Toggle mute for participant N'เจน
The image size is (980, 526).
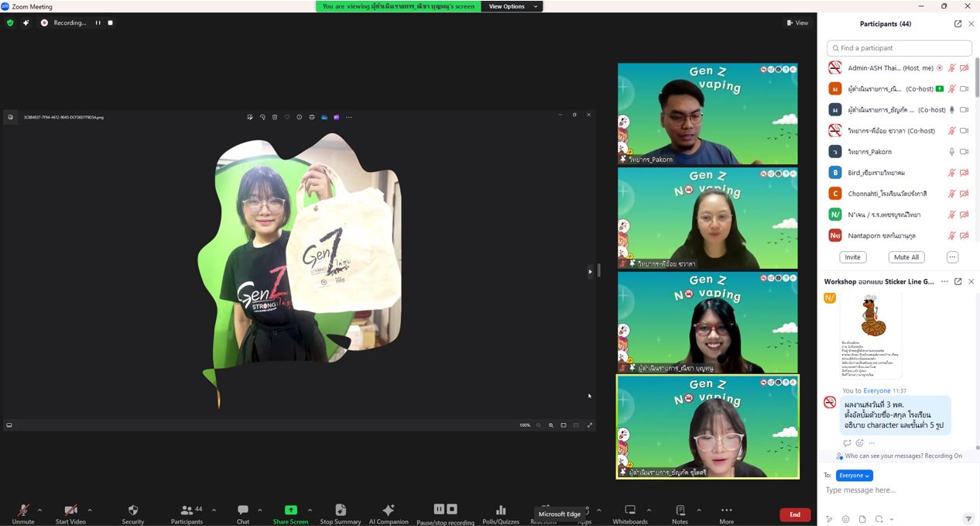pos(952,215)
